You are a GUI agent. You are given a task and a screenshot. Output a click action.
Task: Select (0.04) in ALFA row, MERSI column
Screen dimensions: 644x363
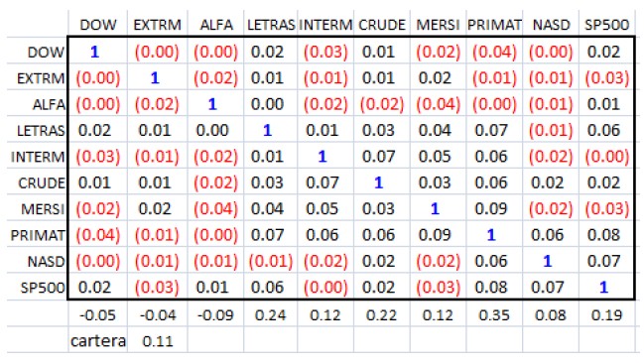click(x=438, y=104)
